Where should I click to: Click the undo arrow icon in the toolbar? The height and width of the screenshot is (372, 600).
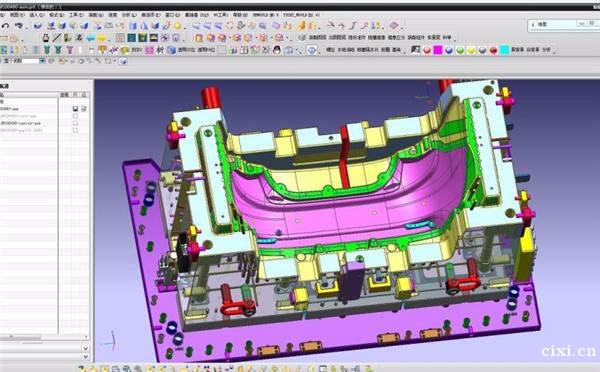coord(5,26)
